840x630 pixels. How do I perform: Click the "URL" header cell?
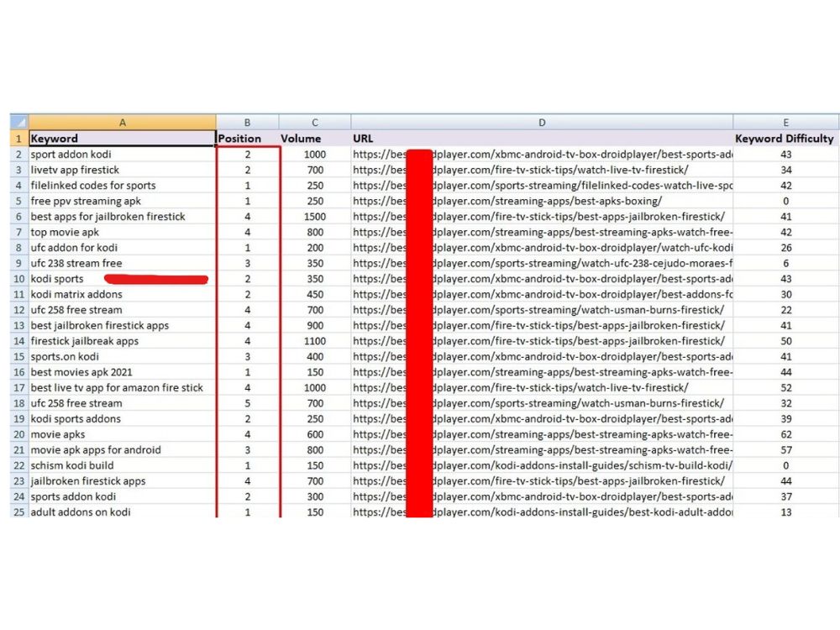click(542, 139)
